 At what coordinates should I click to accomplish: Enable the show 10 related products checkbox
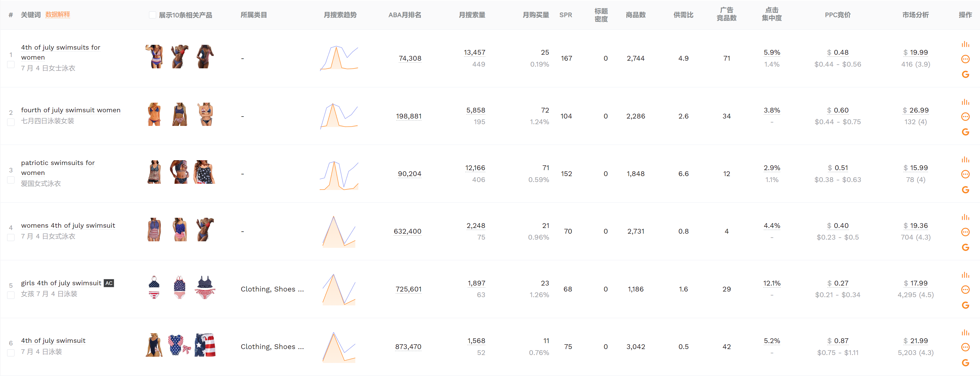[152, 15]
